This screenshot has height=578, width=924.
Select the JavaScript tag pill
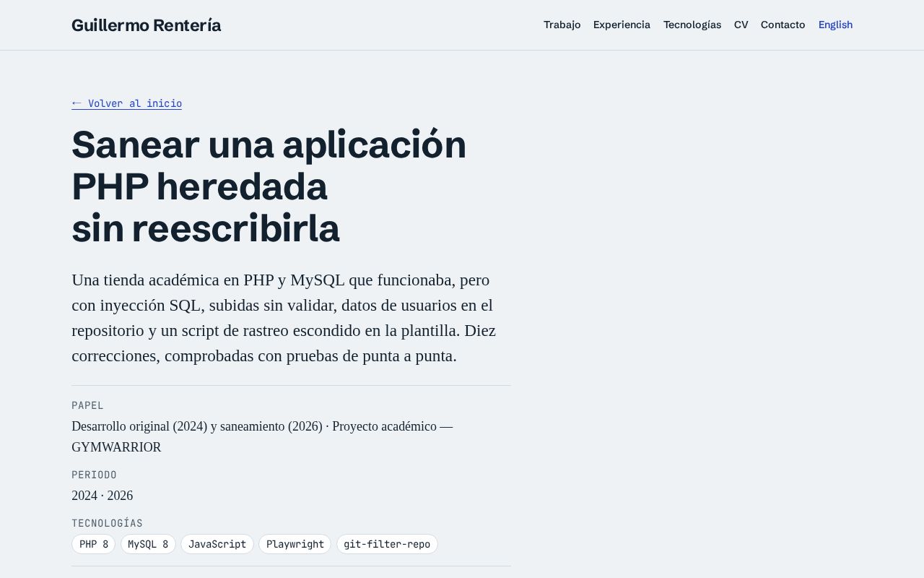coord(217,544)
